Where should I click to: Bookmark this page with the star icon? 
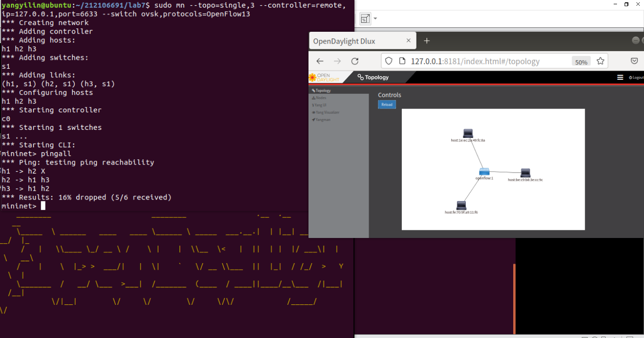600,61
